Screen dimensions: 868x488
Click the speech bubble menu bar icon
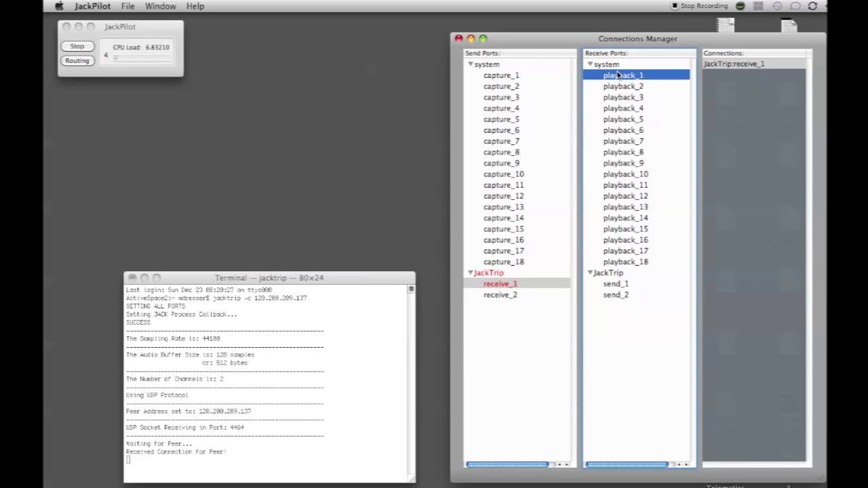pyautogui.click(x=795, y=6)
